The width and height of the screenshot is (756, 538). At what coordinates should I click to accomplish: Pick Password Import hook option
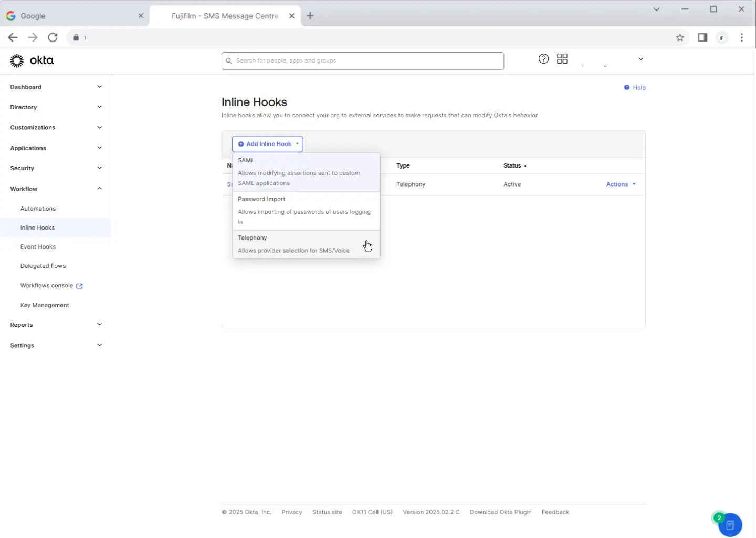[306, 210]
